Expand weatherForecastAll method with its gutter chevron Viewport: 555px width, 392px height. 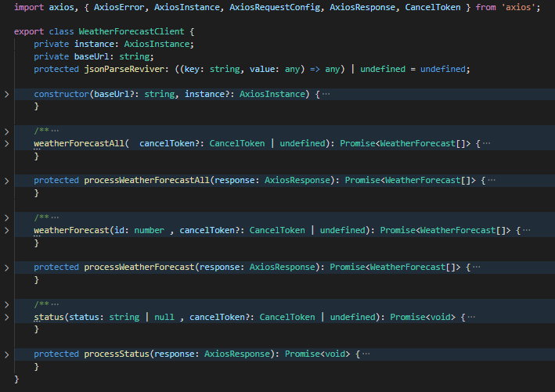tap(7, 144)
